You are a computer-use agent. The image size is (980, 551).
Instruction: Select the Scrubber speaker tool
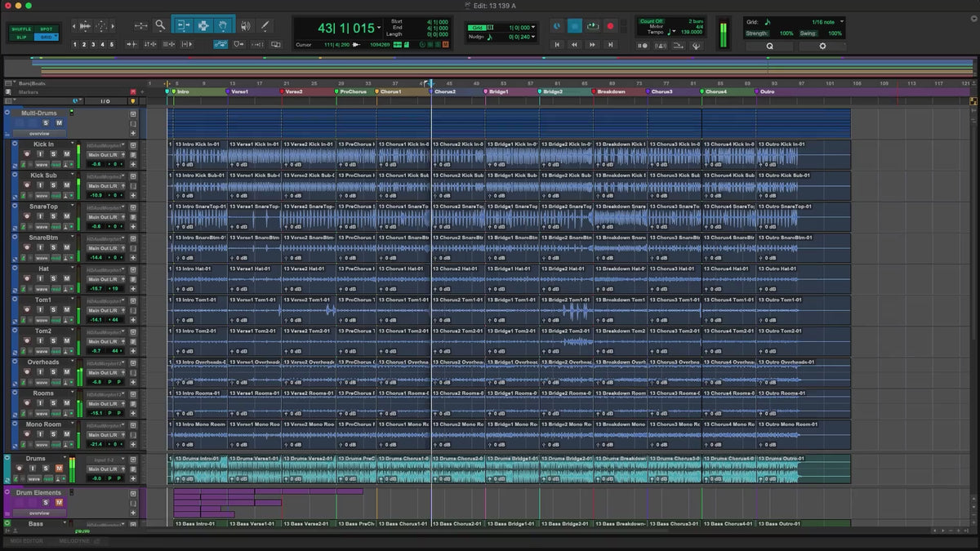coord(244,26)
